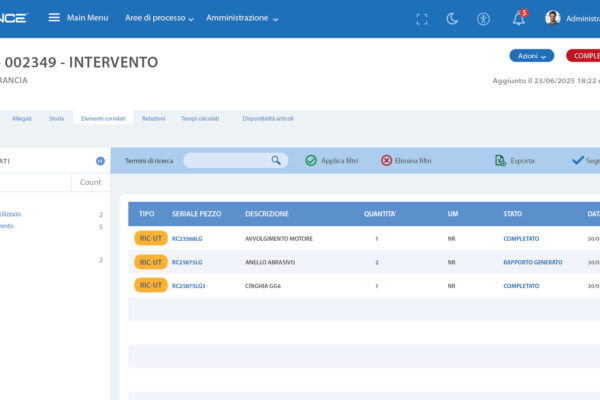Open accessibility options icon
This screenshot has height=400, width=600.
(483, 19)
